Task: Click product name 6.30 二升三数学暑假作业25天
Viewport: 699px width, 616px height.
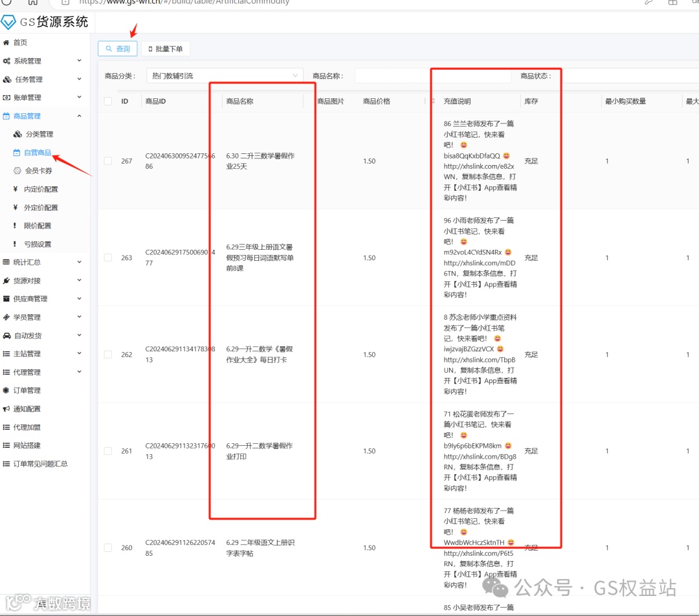Action: click(260, 161)
